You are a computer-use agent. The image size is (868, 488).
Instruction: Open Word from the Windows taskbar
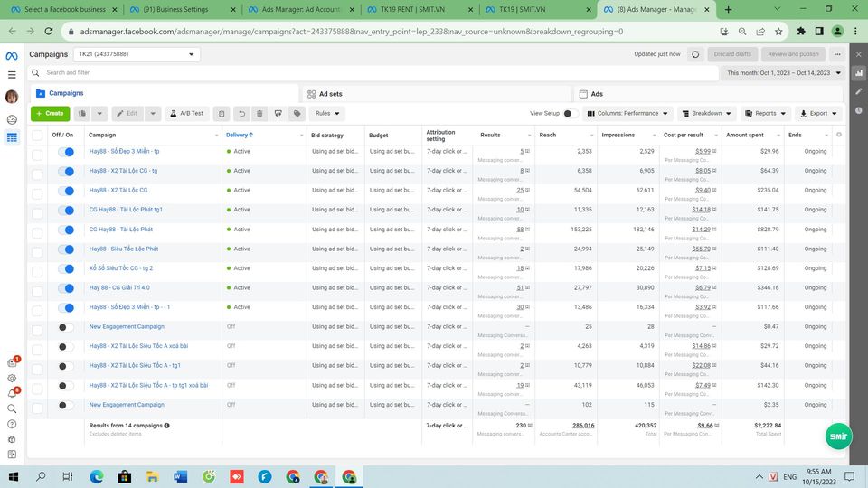point(178,476)
